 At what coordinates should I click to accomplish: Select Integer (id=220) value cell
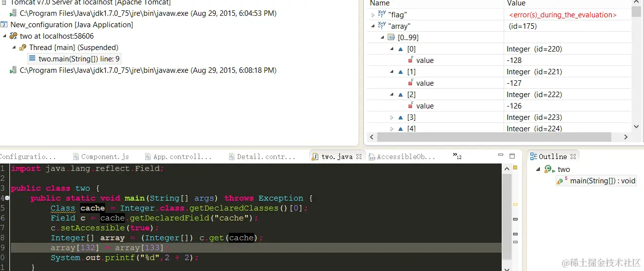click(534, 49)
